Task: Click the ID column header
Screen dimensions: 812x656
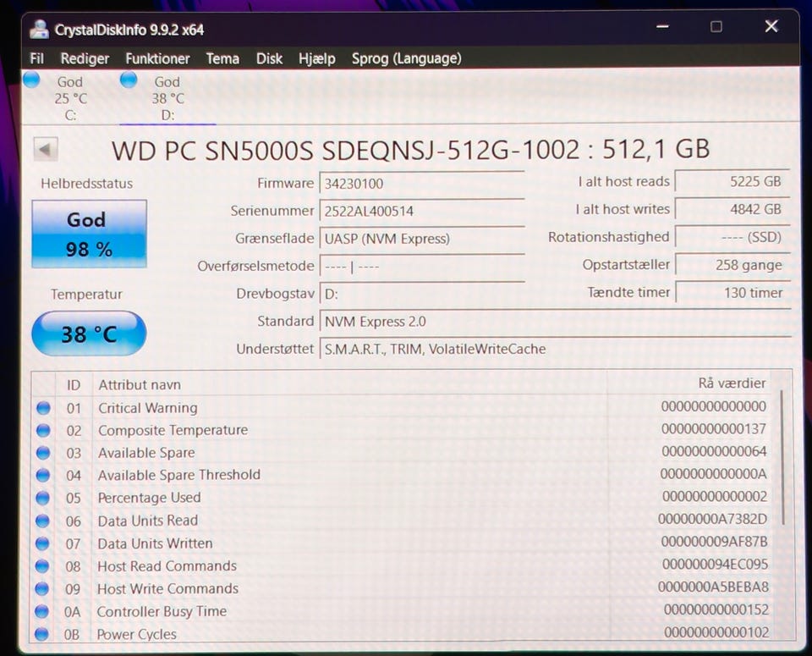Action: click(x=74, y=385)
